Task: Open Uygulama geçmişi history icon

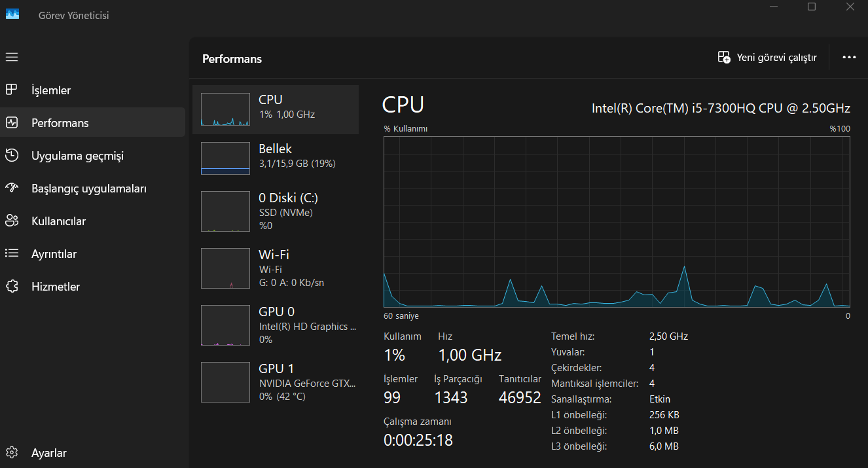Action: 12,155
